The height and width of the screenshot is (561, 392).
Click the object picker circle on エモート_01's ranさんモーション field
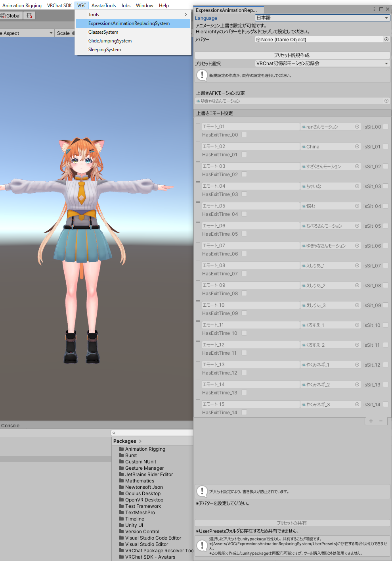pos(357,126)
